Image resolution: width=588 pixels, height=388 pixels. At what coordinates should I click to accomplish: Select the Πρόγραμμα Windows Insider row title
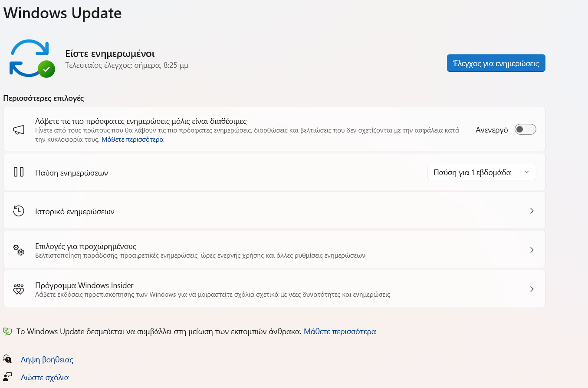click(x=84, y=285)
